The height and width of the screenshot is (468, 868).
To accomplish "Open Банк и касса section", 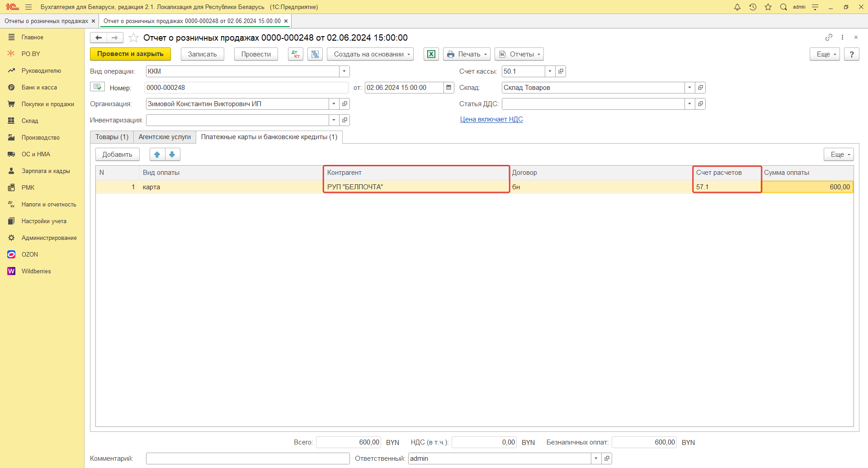I will 39,88.
